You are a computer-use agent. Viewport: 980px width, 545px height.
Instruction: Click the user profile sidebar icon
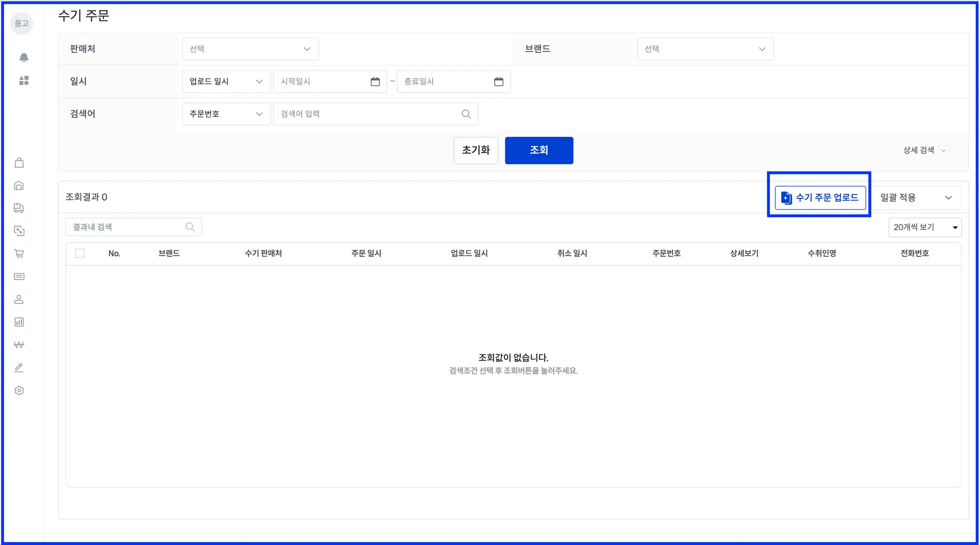19,299
